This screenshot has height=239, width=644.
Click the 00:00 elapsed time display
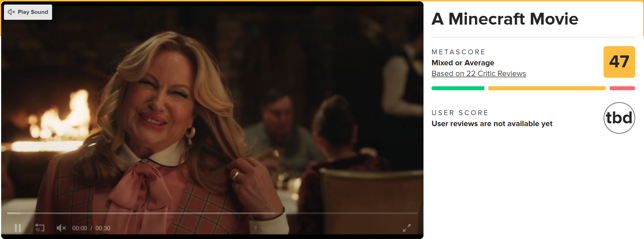(x=80, y=228)
